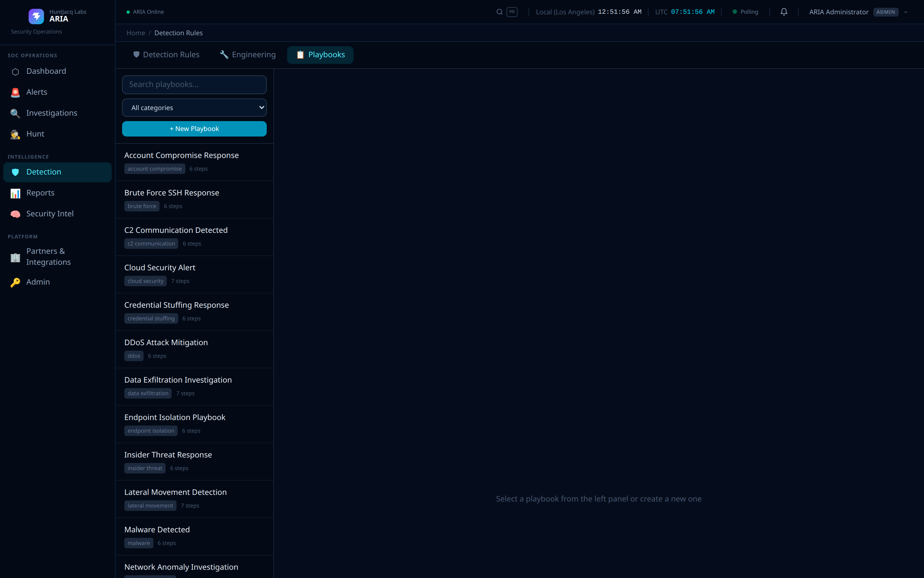The height and width of the screenshot is (578, 924).
Task: Click the Detection Rules breadcrumb
Action: (178, 33)
